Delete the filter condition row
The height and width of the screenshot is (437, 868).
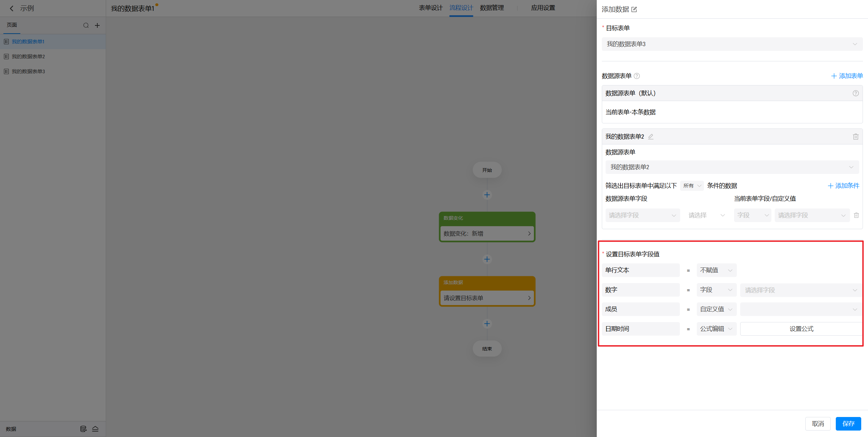point(856,215)
